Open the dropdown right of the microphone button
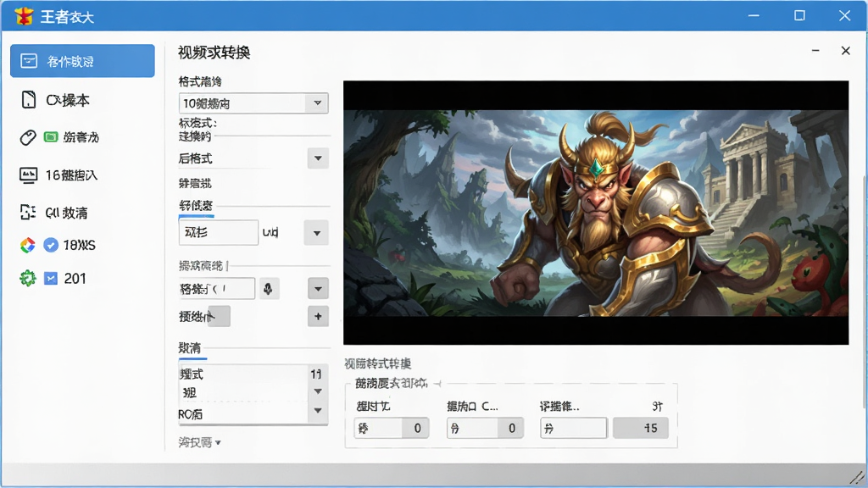 (x=318, y=288)
